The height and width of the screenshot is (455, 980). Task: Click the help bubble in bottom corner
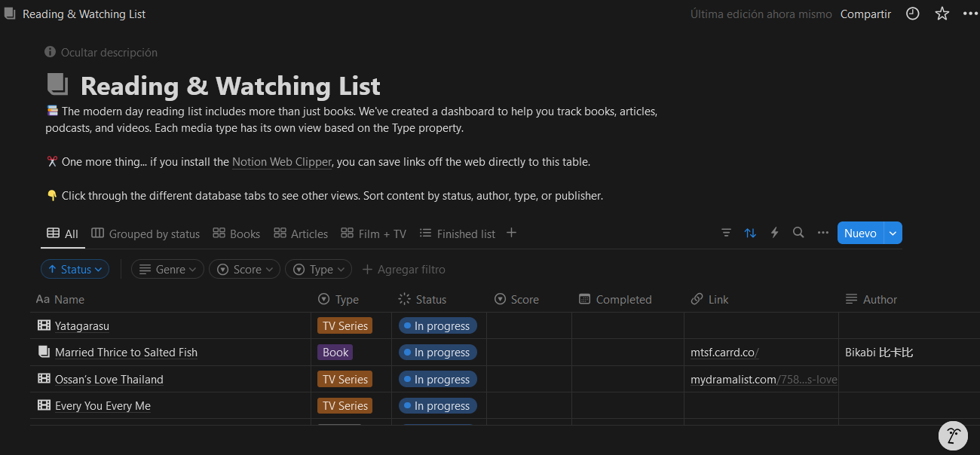953,435
